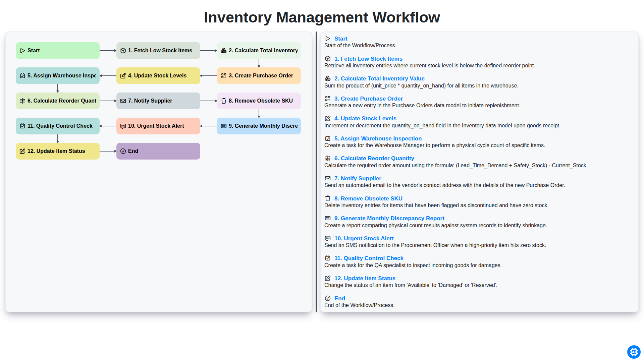Open the 4. Update Stock Levels link
The height and width of the screenshot is (362, 644).
pyautogui.click(x=365, y=118)
